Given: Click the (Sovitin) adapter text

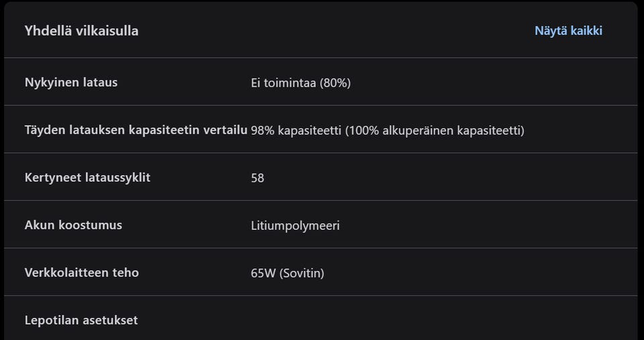Looking at the screenshot, I should coord(302,273).
